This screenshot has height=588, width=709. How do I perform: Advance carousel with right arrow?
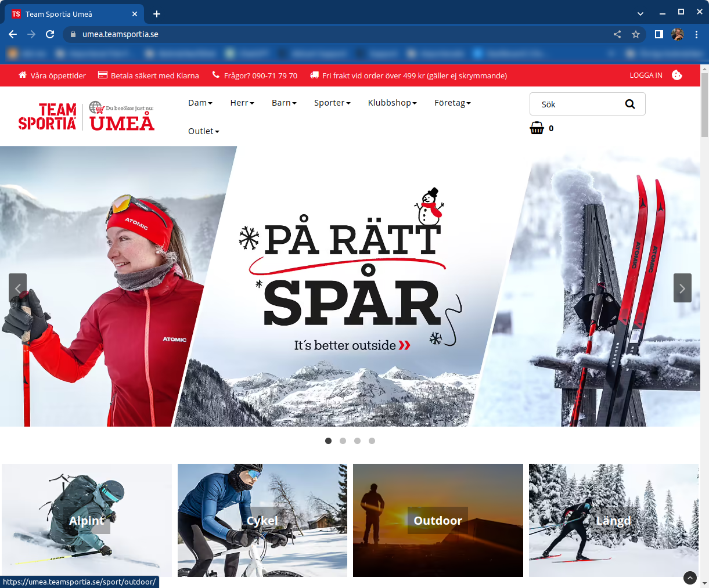click(682, 288)
